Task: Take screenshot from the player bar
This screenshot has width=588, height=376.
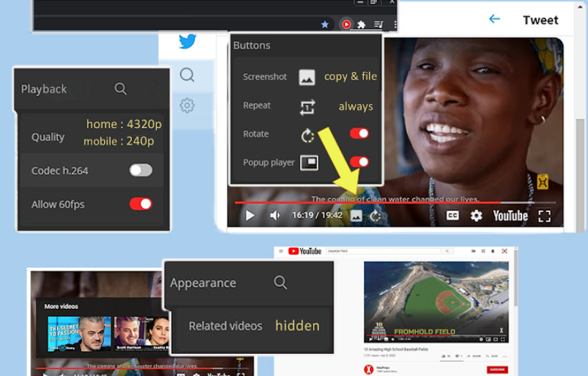Action: click(356, 216)
